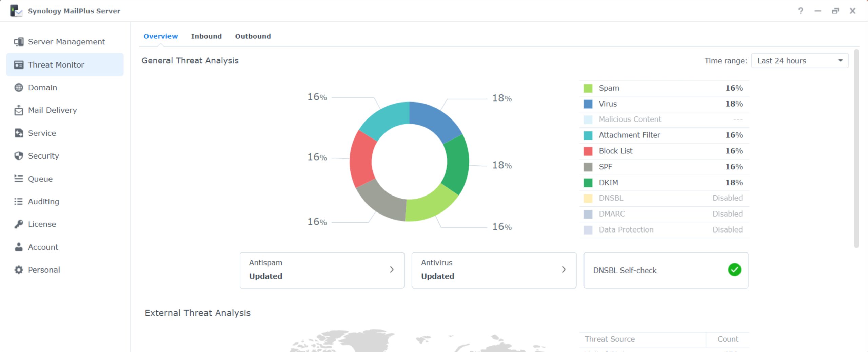This screenshot has width=868, height=352.
Task: Toggle Spam series in chart legend
Action: 664,88
